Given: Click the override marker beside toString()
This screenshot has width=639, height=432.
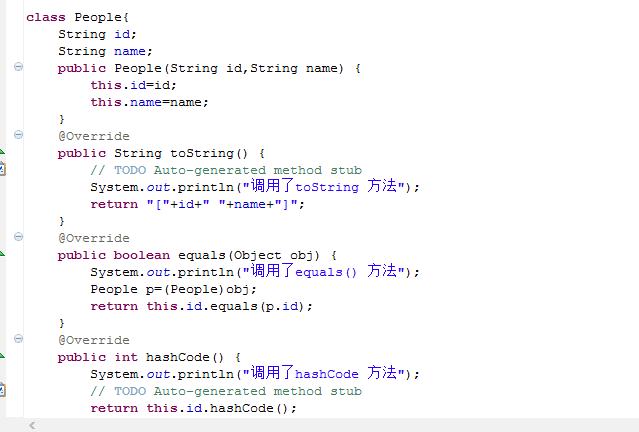Looking at the screenshot, I should coord(2,152).
